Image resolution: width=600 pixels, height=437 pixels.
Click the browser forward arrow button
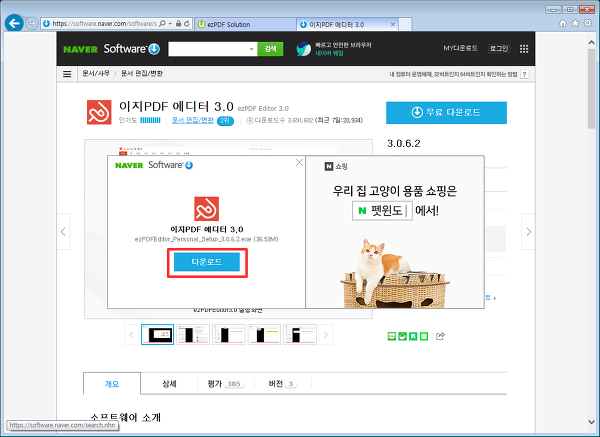click(x=32, y=24)
